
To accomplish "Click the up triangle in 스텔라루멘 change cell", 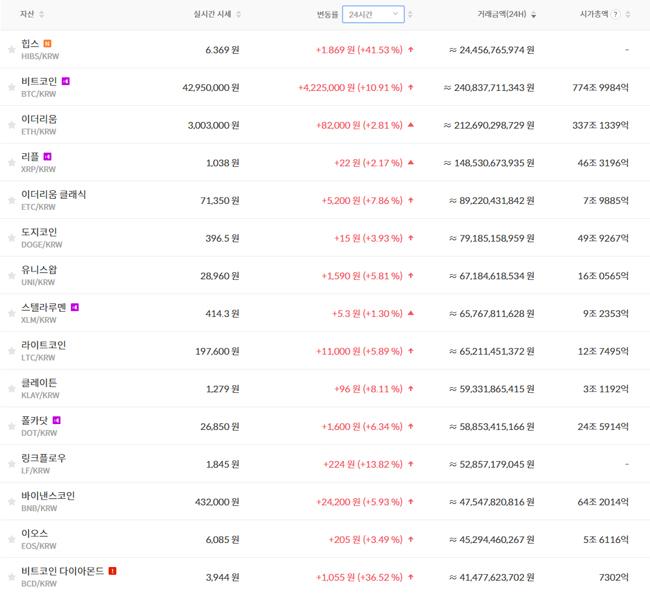I will pyautogui.click(x=411, y=314).
